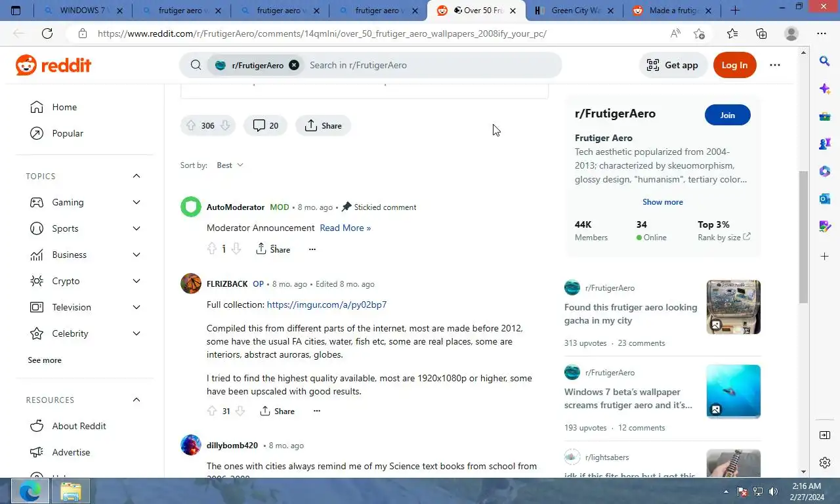
Task: Expand the Crypto topic
Action: coord(136,281)
